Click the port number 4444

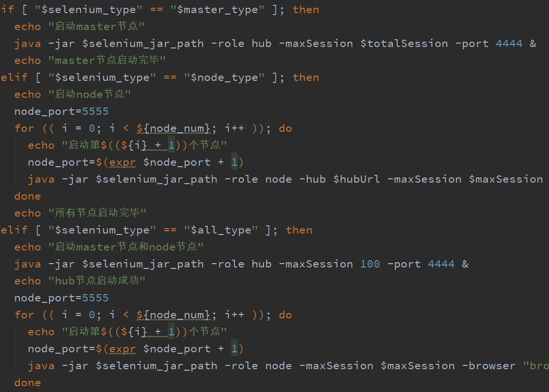point(508,43)
